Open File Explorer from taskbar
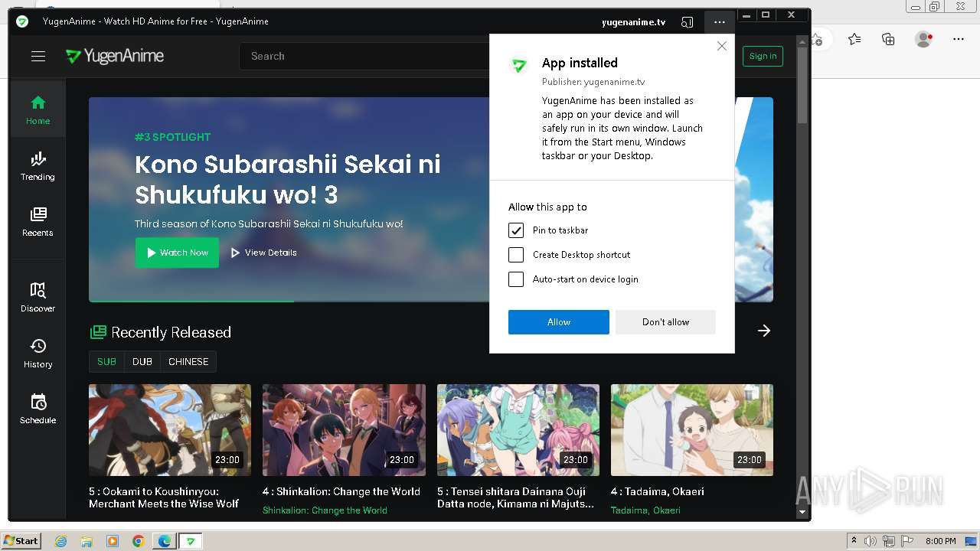The width and height of the screenshot is (980, 551). pos(87,541)
